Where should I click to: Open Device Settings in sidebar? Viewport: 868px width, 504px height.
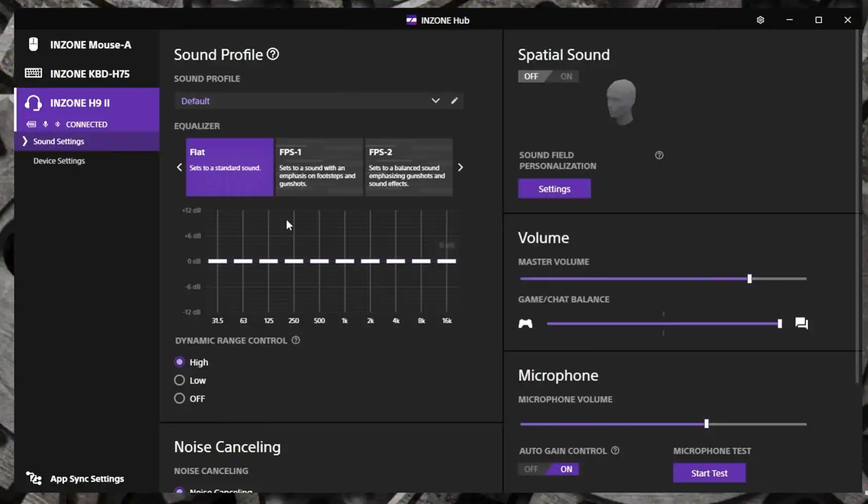point(59,161)
